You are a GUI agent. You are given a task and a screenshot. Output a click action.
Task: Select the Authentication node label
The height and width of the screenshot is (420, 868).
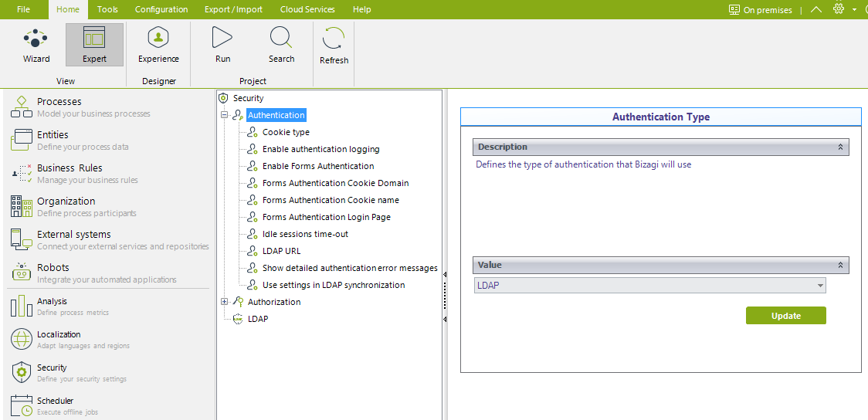click(276, 115)
